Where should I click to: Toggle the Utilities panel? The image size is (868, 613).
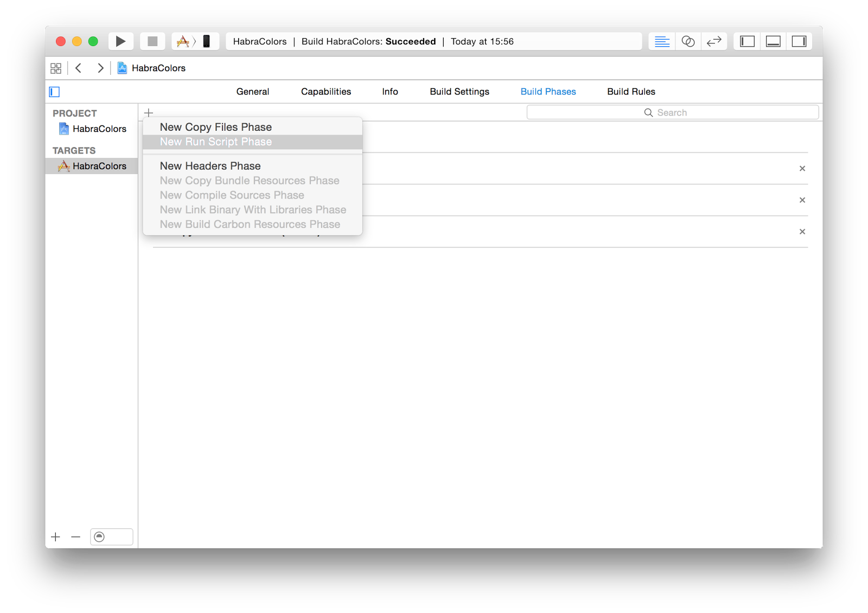(x=799, y=41)
